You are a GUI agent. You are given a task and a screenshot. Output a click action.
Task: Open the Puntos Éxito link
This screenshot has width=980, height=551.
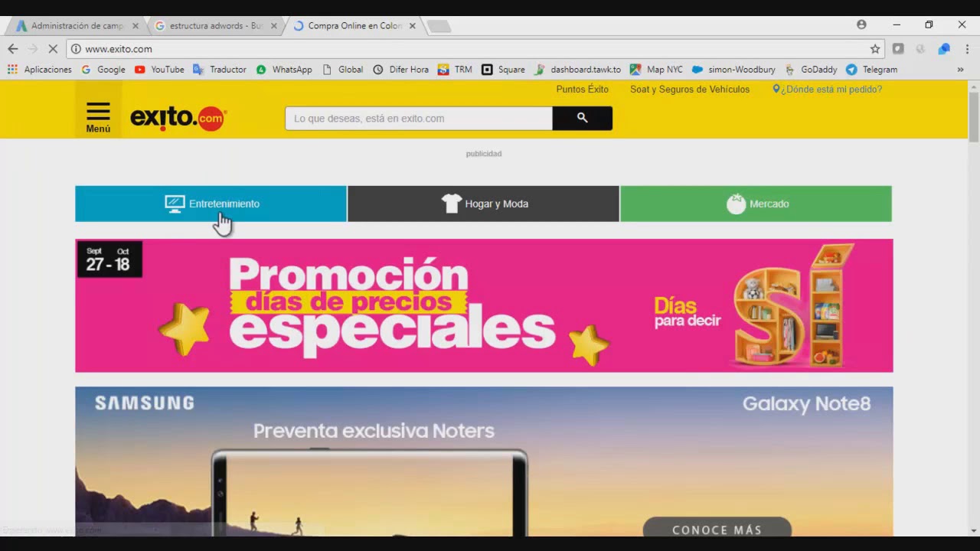(x=582, y=90)
